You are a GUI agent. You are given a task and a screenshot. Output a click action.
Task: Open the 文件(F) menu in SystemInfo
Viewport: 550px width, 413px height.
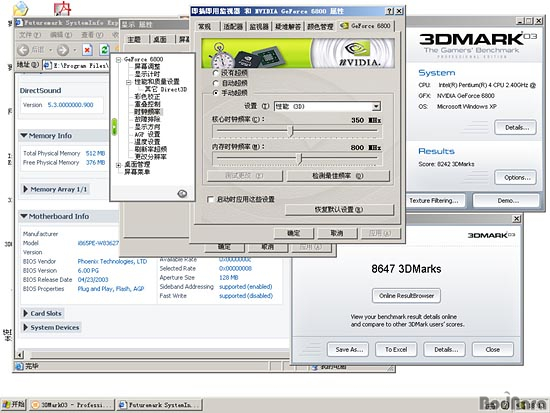(x=30, y=35)
